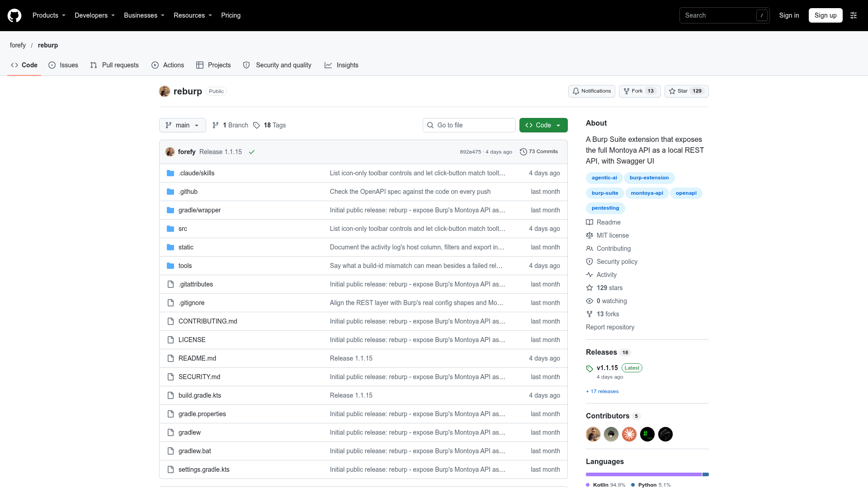Viewport: 868px width, 488px height.
Task: Open the MIT license link
Action: [608, 235]
